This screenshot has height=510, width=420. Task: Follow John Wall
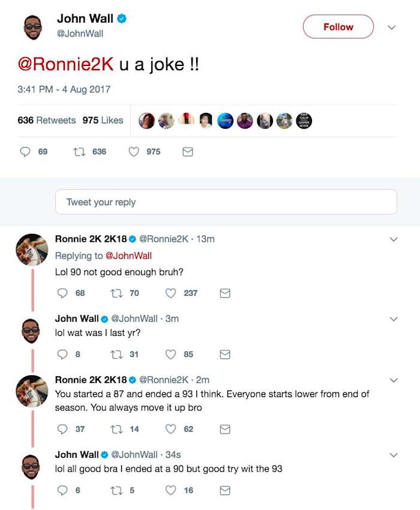tap(338, 27)
